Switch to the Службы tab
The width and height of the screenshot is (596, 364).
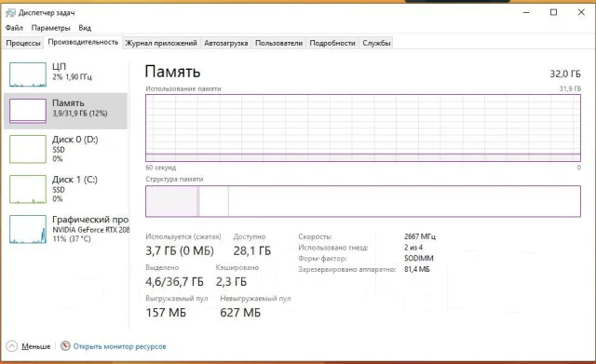(x=376, y=43)
